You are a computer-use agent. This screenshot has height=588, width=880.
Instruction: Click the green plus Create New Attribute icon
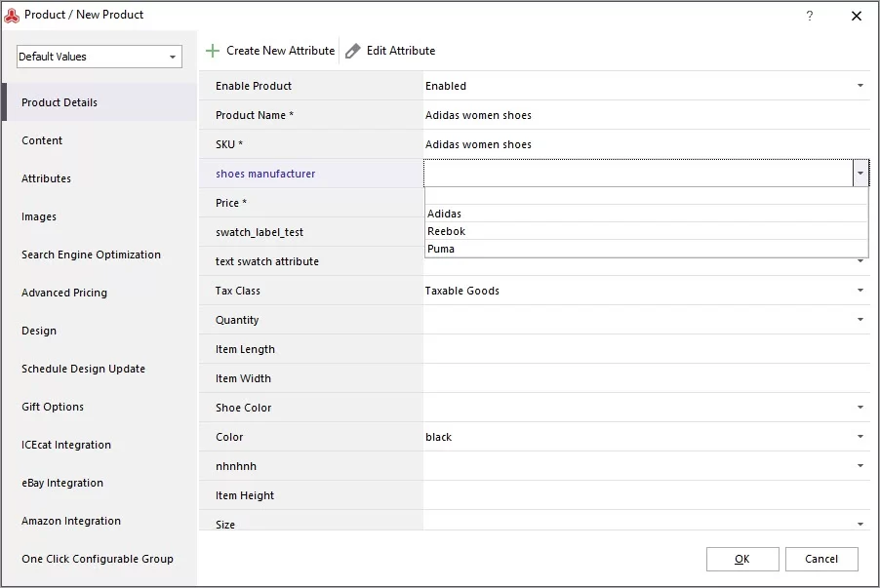[x=212, y=51]
